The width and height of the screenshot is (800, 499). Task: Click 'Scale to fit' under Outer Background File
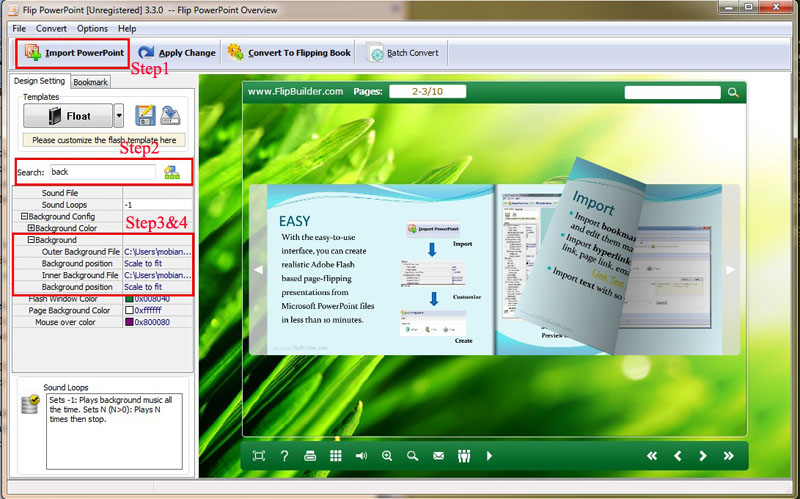coord(143,263)
